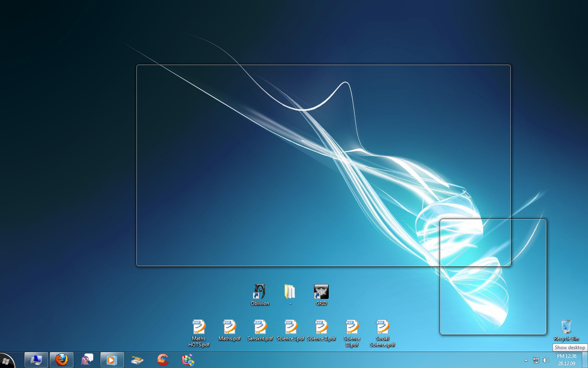588x368 pixels.
Task: Select the Sanskrit.pdf file icon
Action: (260, 330)
